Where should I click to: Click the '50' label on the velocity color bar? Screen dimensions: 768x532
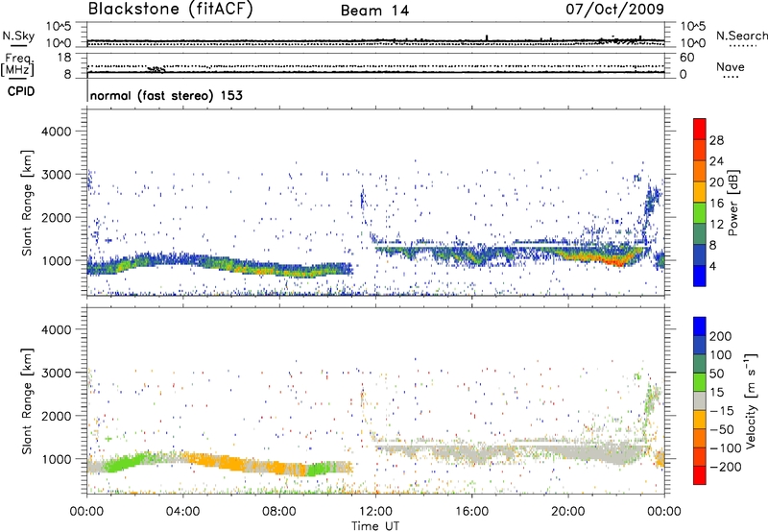coord(716,374)
